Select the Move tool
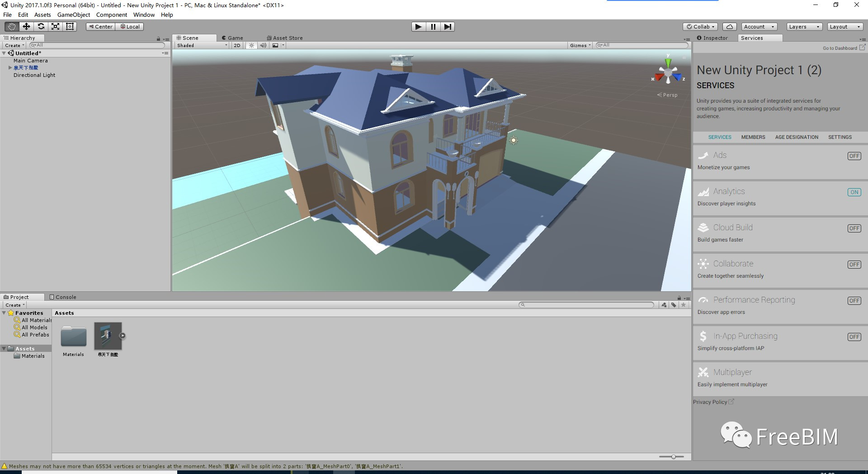Image resolution: width=868 pixels, height=474 pixels. point(26,27)
